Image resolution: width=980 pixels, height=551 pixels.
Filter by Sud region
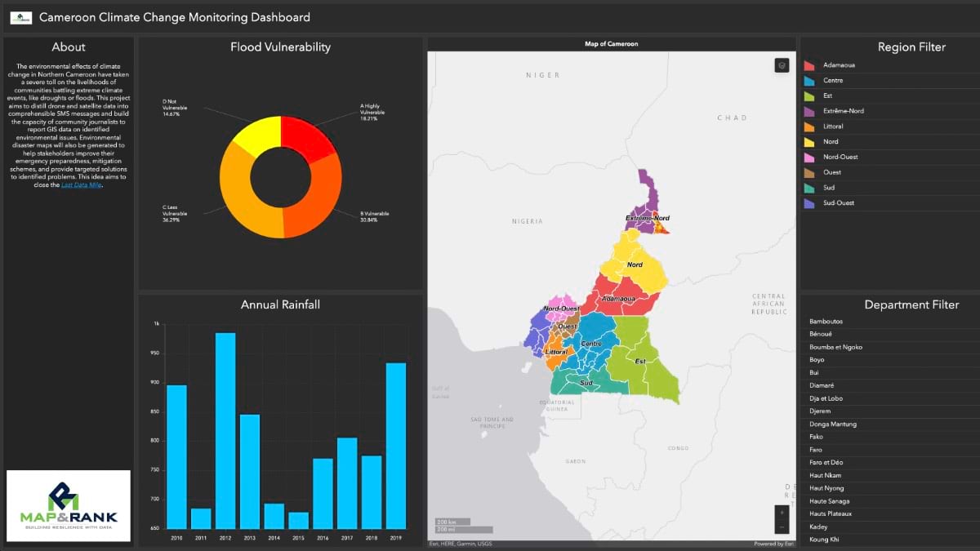point(889,187)
